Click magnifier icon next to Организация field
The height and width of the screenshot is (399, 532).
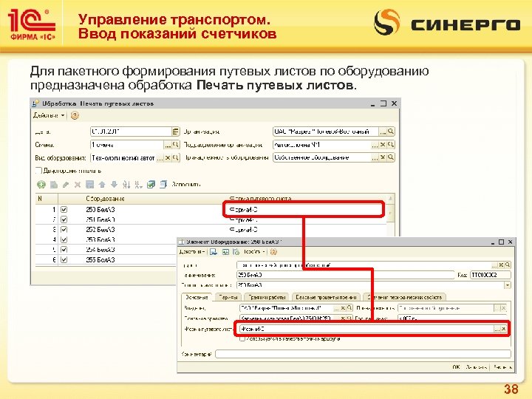[391, 132]
